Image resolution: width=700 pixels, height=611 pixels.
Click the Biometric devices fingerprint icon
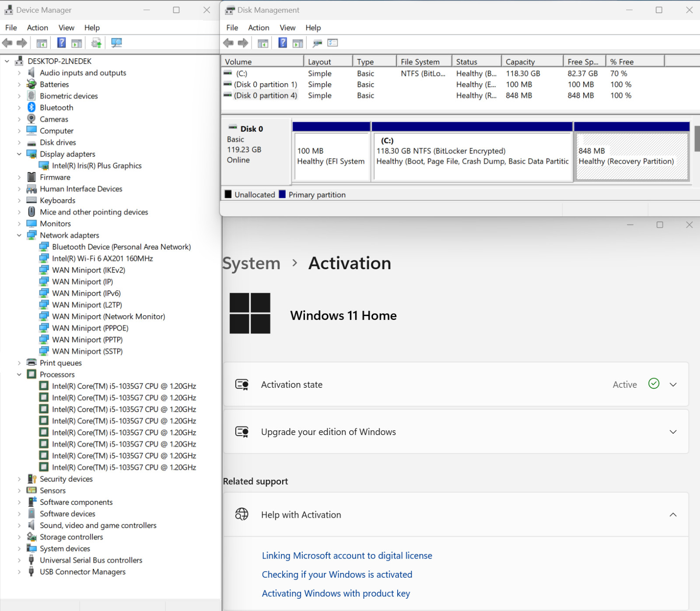click(x=31, y=96)
